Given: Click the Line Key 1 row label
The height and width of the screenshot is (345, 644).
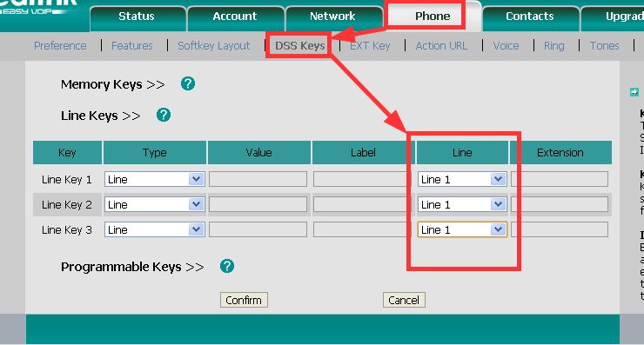Looking at the screenshot, I should pyautogui.click(x=67, y=180).
